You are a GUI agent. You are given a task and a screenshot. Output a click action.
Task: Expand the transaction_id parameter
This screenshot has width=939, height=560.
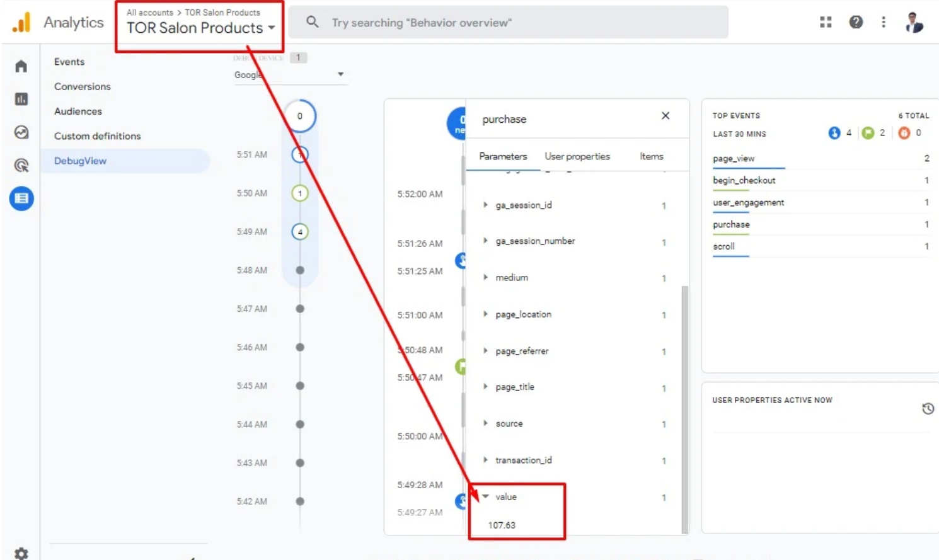pyautogui.click(x=485, y=460)
